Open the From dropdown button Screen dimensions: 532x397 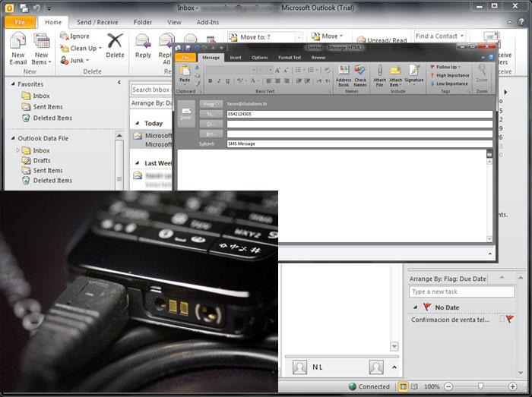(211, 104)
